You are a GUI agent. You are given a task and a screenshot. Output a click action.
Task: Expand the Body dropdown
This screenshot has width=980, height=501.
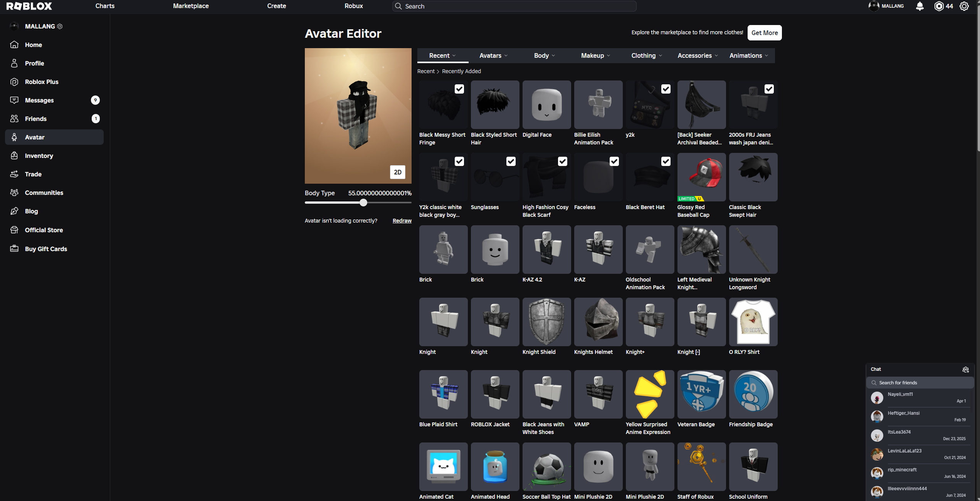coord(545,55)
